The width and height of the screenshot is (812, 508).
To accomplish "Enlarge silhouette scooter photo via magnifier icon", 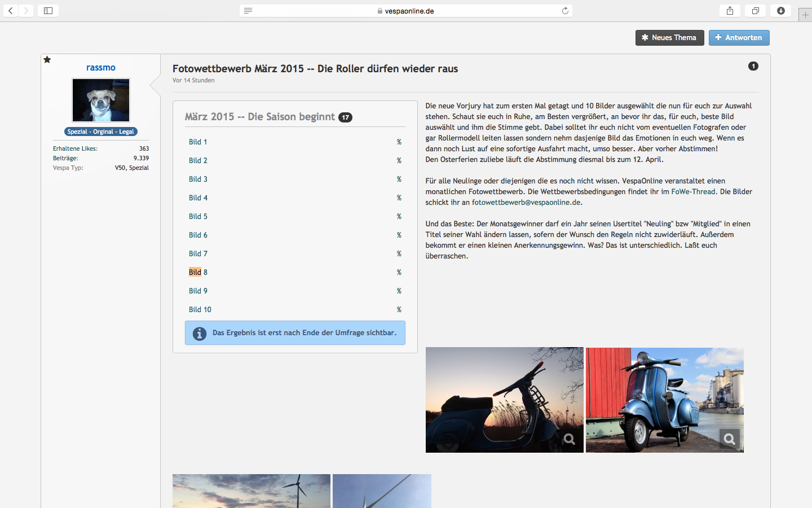I will tap(570, 439).
